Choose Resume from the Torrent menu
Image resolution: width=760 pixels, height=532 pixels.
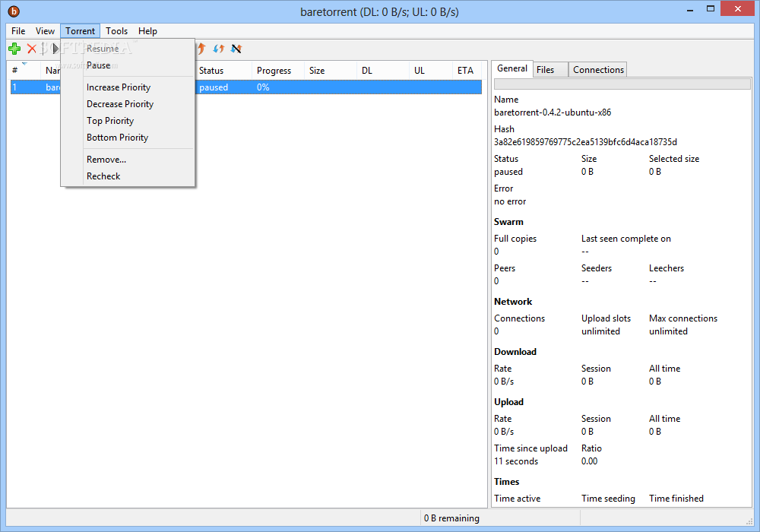(128, 49)
